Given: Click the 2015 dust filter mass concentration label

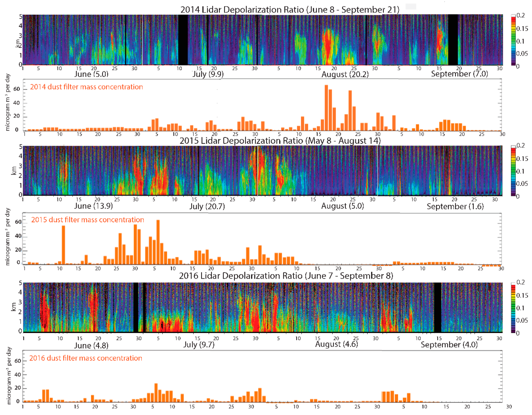Looking at the screenshot, I should click(87, 220).
